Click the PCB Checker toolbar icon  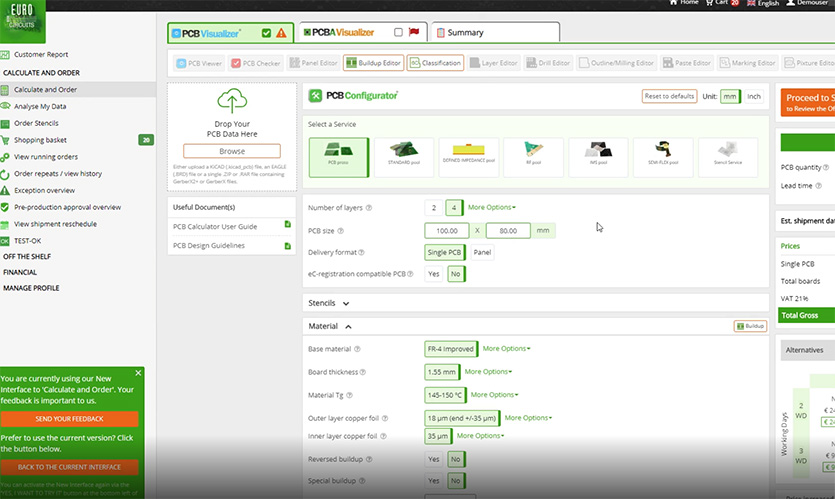tap(256, 63)
